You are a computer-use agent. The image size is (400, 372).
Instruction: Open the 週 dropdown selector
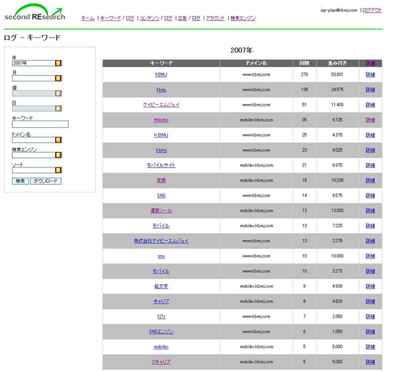[34, 93]
